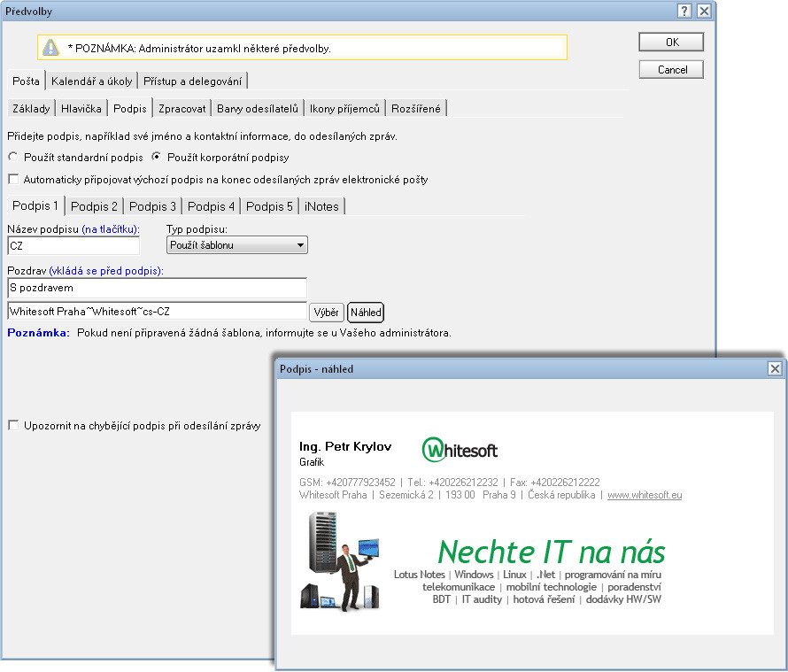
Task: Click the warning icon in the note banner
Action: coord(51,48)
